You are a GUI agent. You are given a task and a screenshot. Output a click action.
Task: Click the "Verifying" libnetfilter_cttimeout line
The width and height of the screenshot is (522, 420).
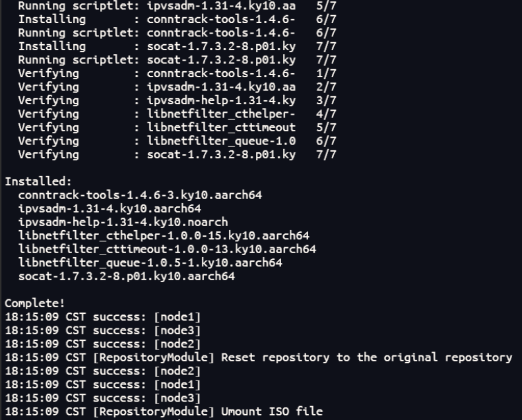coord(177,127)
